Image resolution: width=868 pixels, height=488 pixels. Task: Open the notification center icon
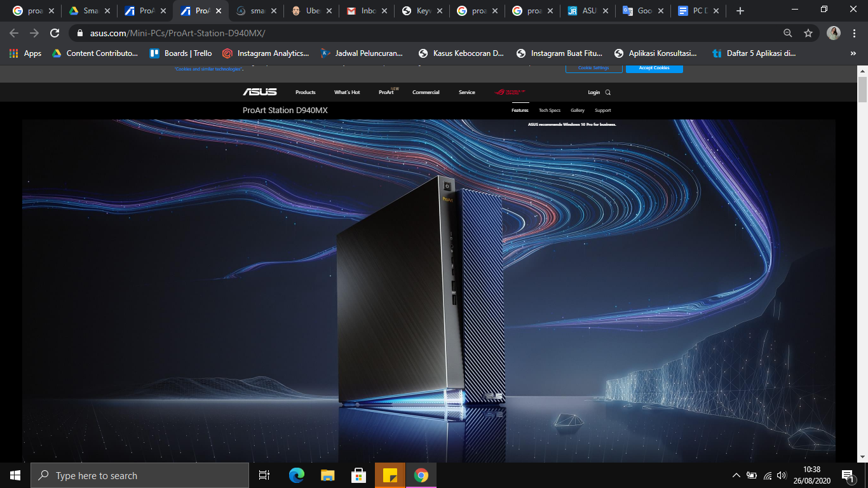click(x=847, y=475)
